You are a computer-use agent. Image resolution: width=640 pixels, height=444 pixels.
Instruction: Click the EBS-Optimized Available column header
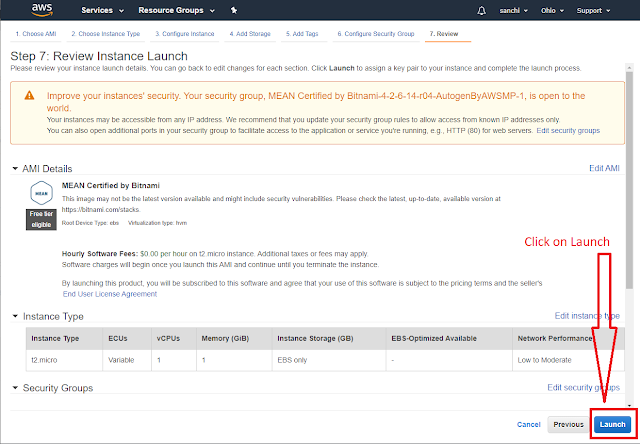pos(449,338)
